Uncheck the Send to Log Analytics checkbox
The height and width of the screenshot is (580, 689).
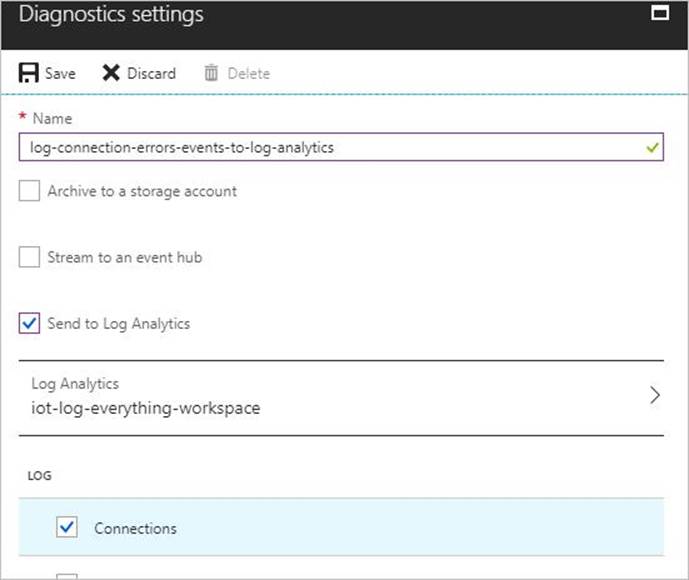[30, 324]
